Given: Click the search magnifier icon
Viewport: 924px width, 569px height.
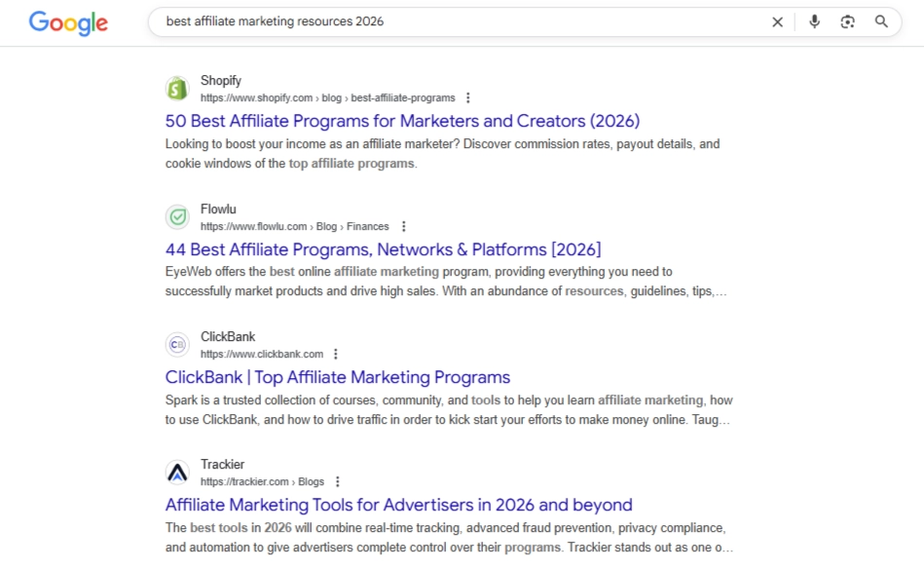Looking at the screenshot, I should click(880, 21).
